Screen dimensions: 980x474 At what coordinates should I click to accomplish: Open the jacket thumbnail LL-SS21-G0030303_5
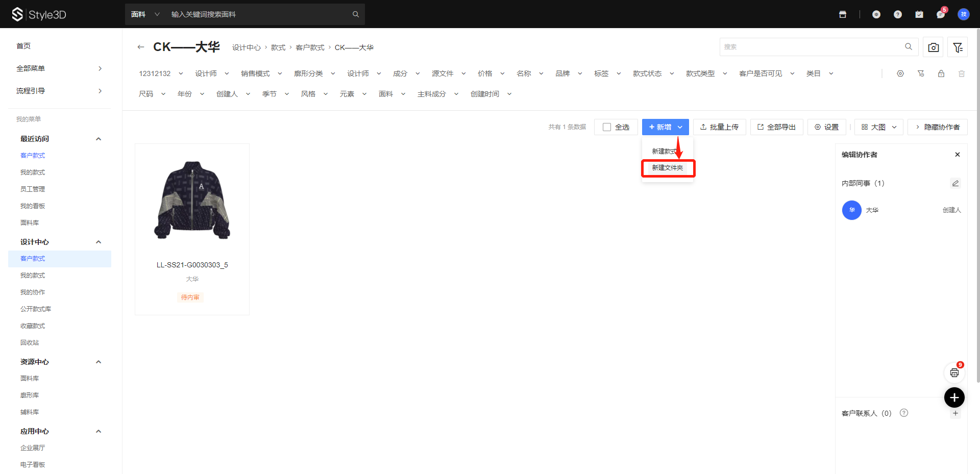pos(192,201)
